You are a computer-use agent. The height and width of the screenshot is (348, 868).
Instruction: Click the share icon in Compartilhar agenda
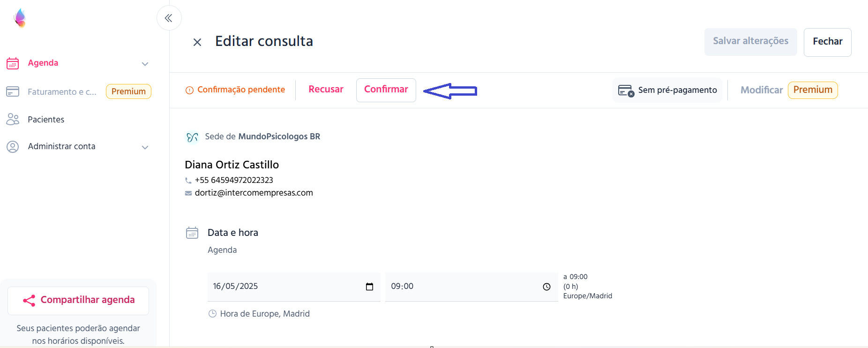coord(29,301)
